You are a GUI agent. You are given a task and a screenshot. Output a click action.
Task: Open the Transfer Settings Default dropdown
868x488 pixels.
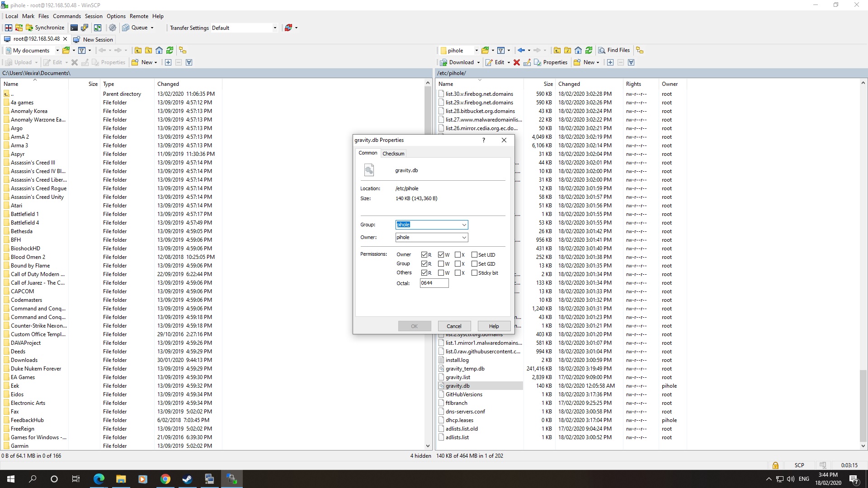tap(274, 28)
